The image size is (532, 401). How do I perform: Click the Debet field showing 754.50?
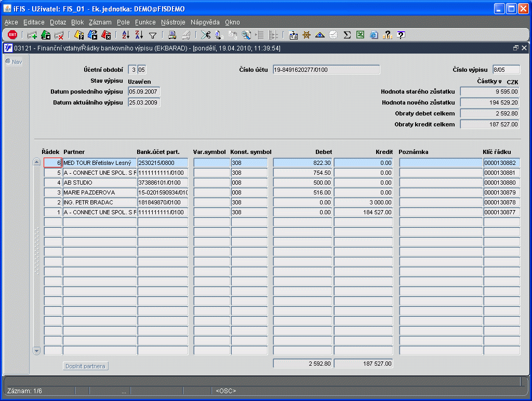302,173
